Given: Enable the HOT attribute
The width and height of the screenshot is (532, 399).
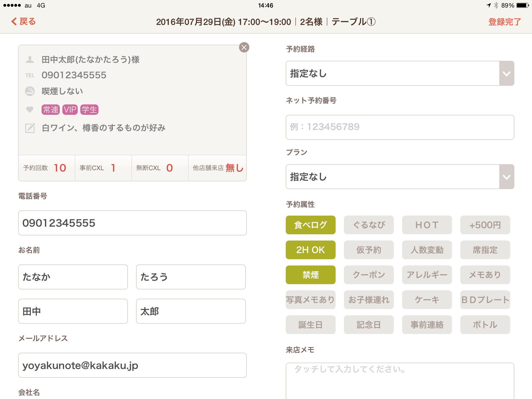Looking at the screenshot, I should 427,225.
